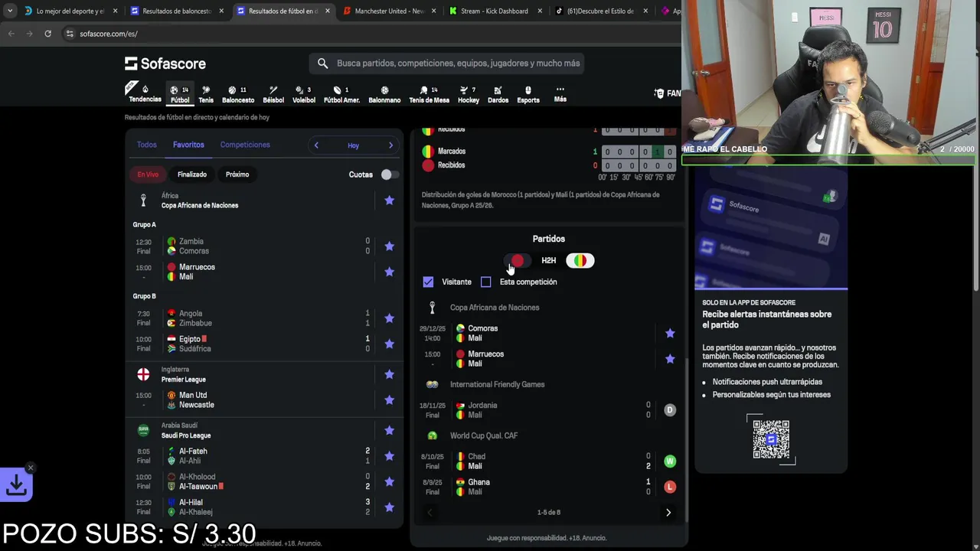The image size is (980, 551).
Task: Toggle favorite star for Zambia-Comoras
Action: tap(389, 246)
